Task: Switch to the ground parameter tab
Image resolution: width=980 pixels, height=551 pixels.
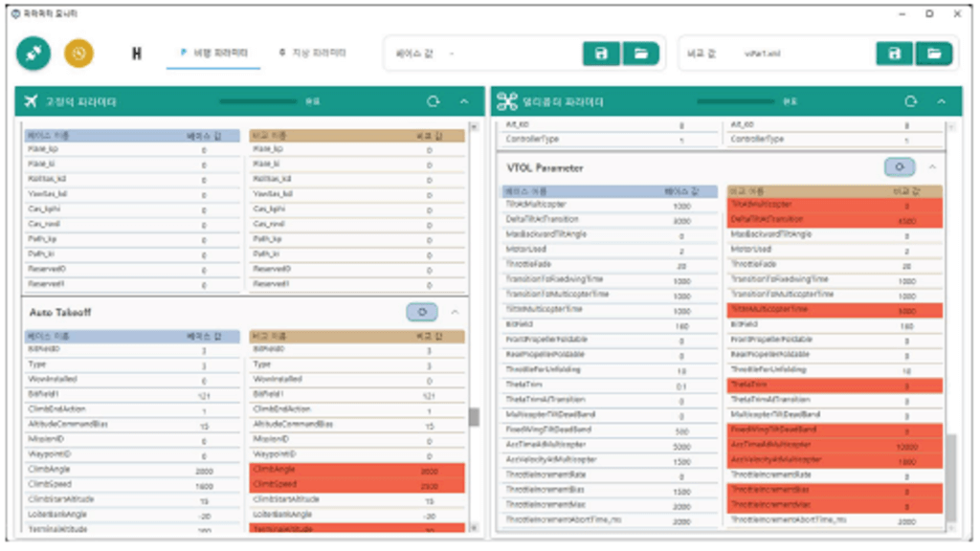Action: coord(313,54)
